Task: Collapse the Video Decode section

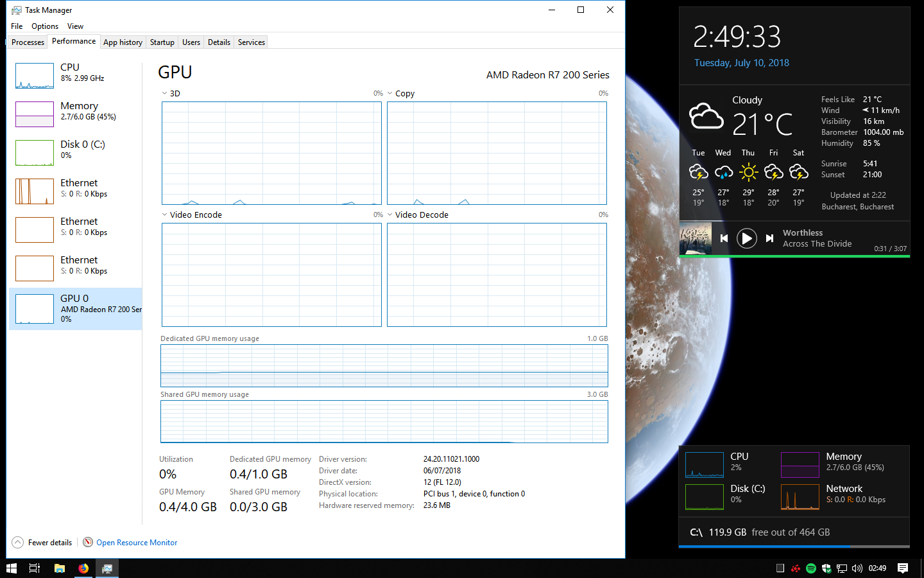Action: click(x=389, y=214)
